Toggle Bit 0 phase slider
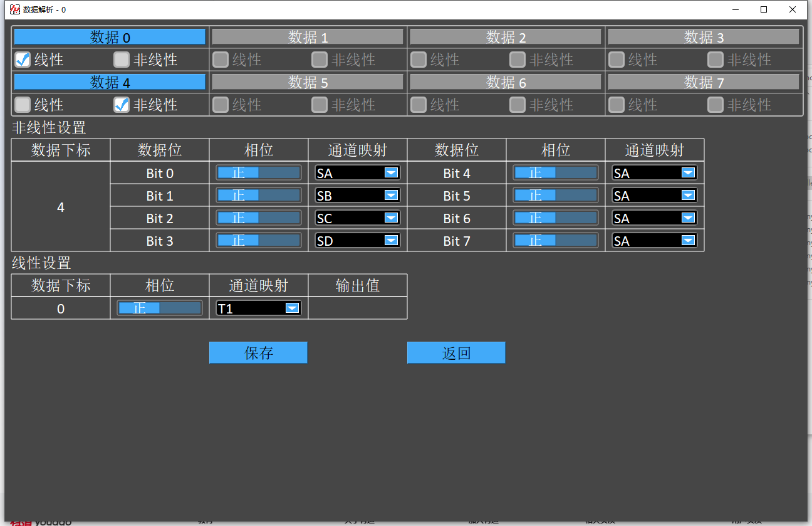812x526 pixels. click(258, 173)
